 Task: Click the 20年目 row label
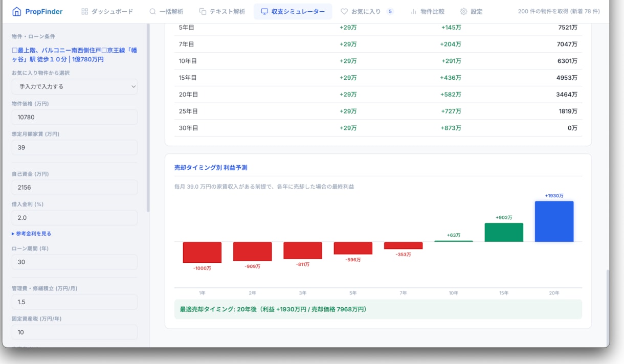(x=188, y=95)
